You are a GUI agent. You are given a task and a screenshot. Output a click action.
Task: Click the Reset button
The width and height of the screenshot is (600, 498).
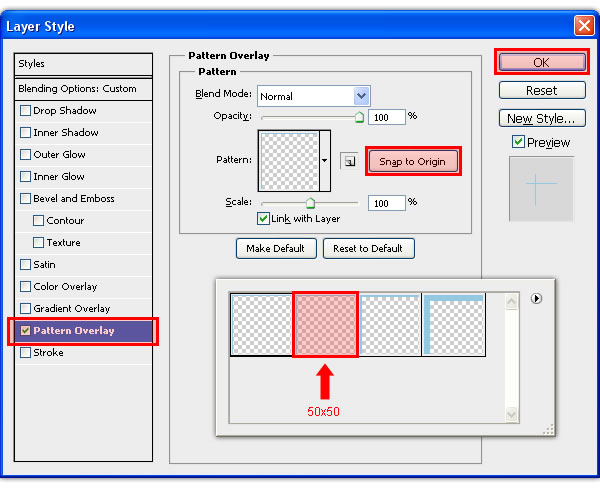(x=542, y=90)
